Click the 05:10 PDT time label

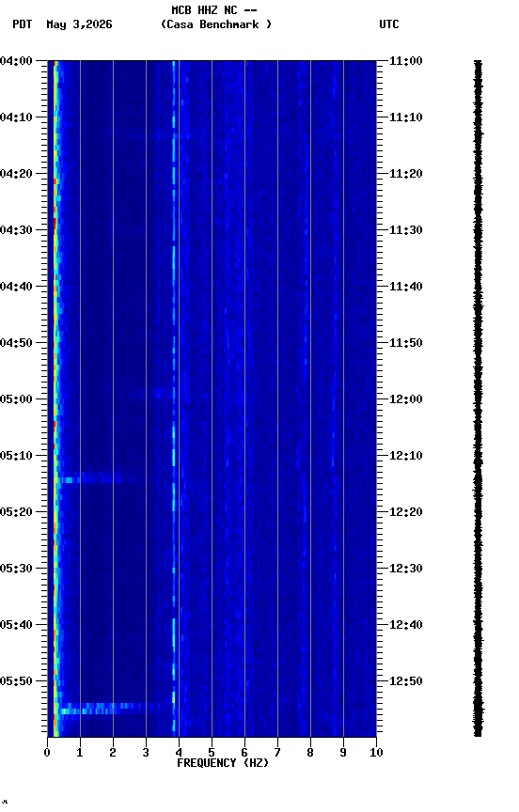coord(16,456)
